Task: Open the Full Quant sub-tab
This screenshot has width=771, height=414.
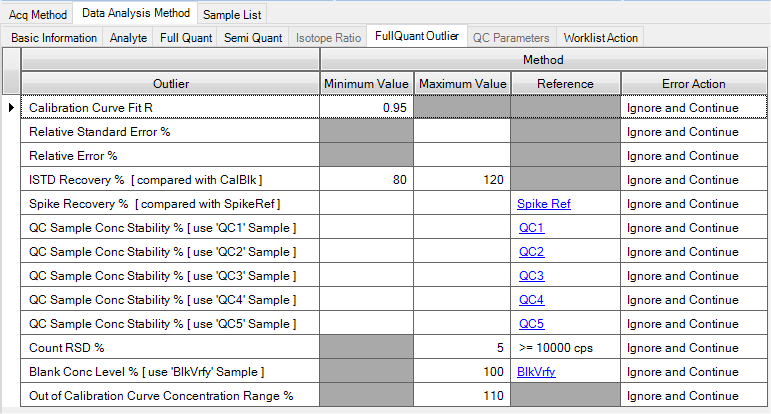Action: (x=186, y=38)
